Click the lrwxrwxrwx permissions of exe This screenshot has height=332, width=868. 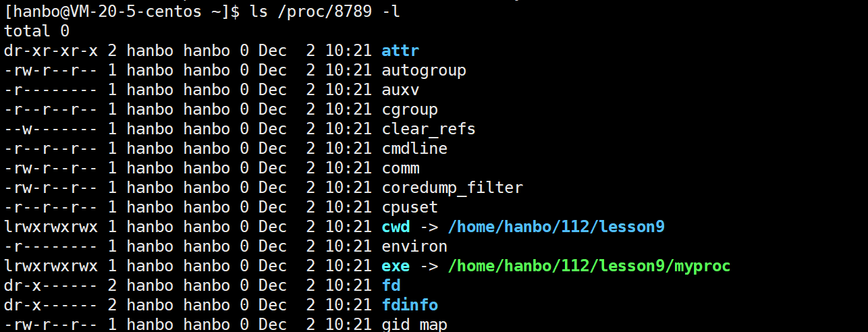click(51, 266)
